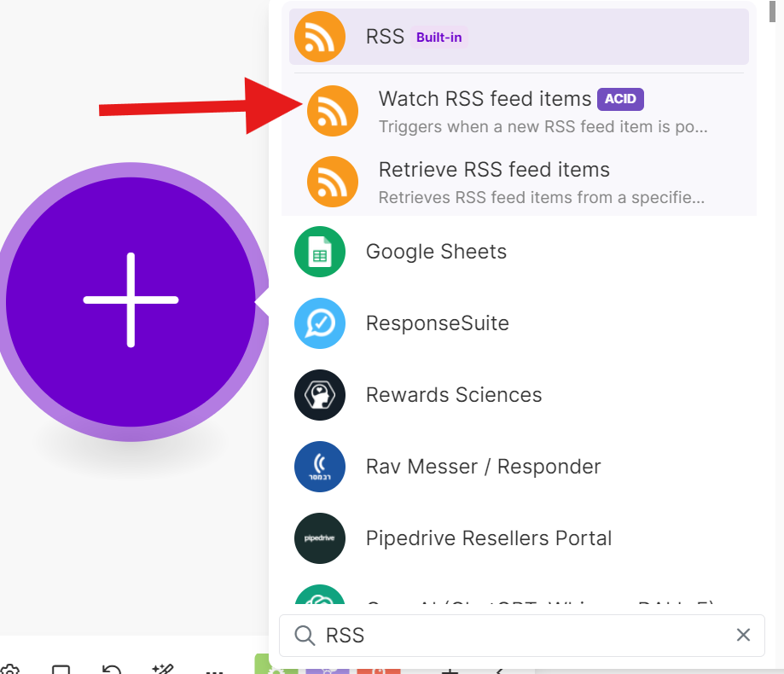Choose the Watch RSS feed items module

(x=519, y=111)
